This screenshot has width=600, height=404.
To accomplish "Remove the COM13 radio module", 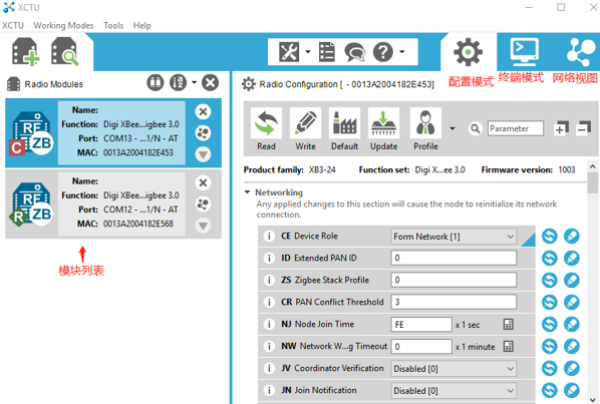I will coord(203,112).
